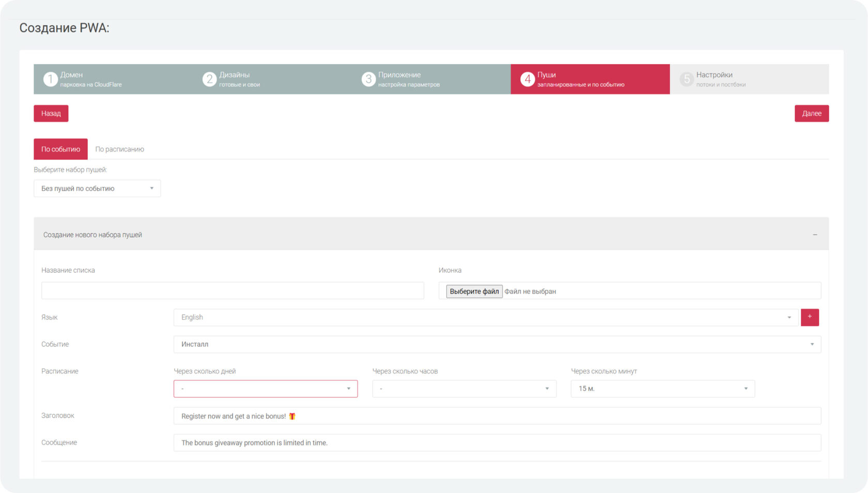Click the step 3 Приложение number icon
The width and height of the screenshot is (868, 493).
368,79
